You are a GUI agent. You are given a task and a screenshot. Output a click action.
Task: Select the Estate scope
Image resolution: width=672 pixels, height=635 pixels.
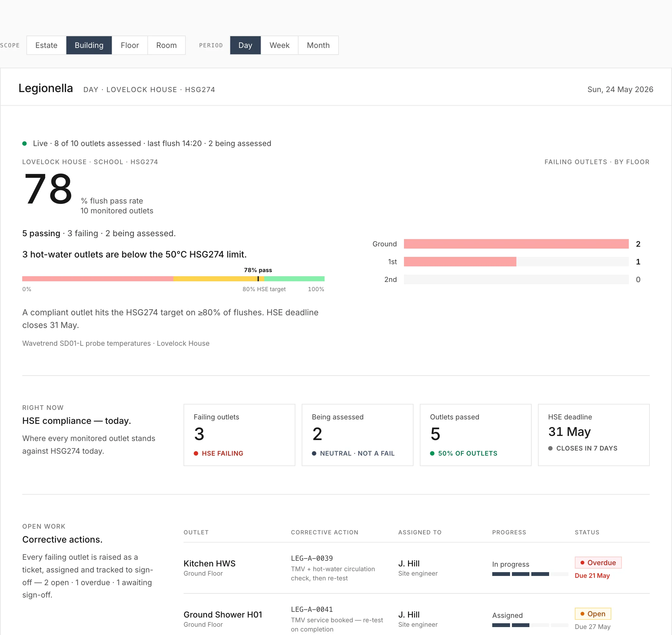[x=46, y=45]
